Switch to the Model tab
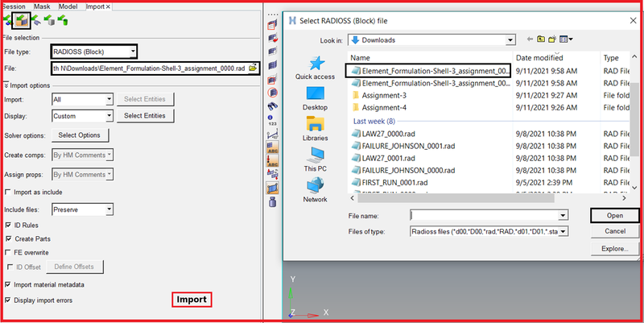The image size is (644, 323). point(68,6)
